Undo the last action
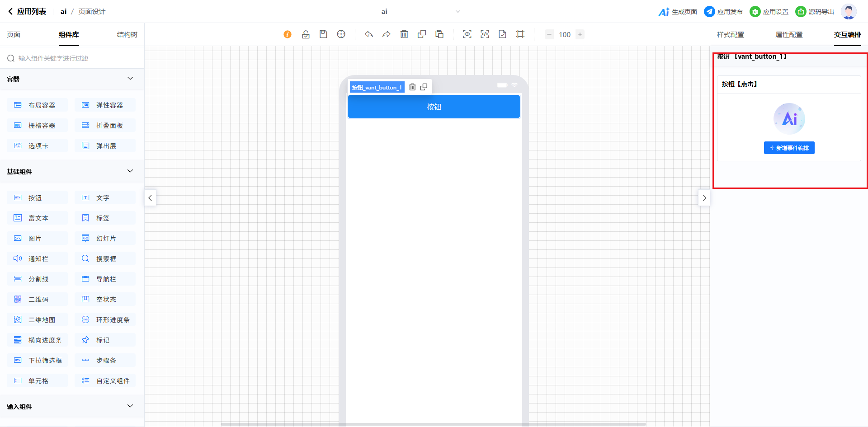This screenshot has width=868, height=427. pyautogui.click(x=369, y=34)
